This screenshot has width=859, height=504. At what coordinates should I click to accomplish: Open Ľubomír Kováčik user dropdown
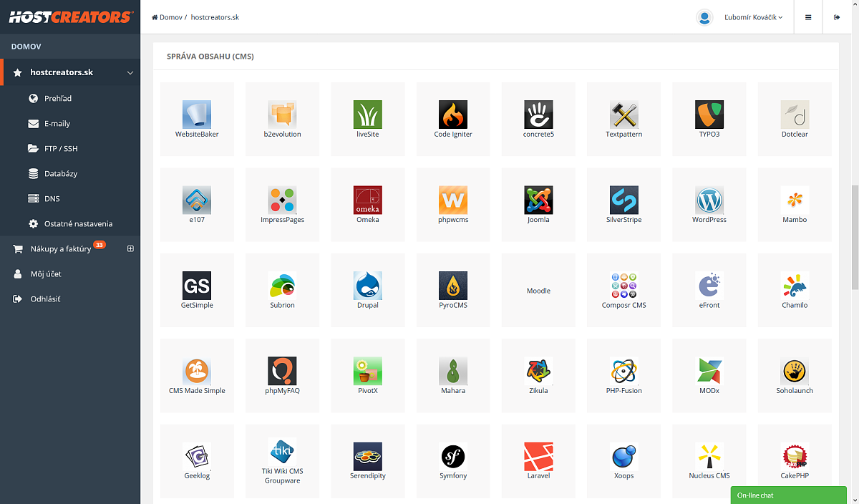[x=754, y=17]
